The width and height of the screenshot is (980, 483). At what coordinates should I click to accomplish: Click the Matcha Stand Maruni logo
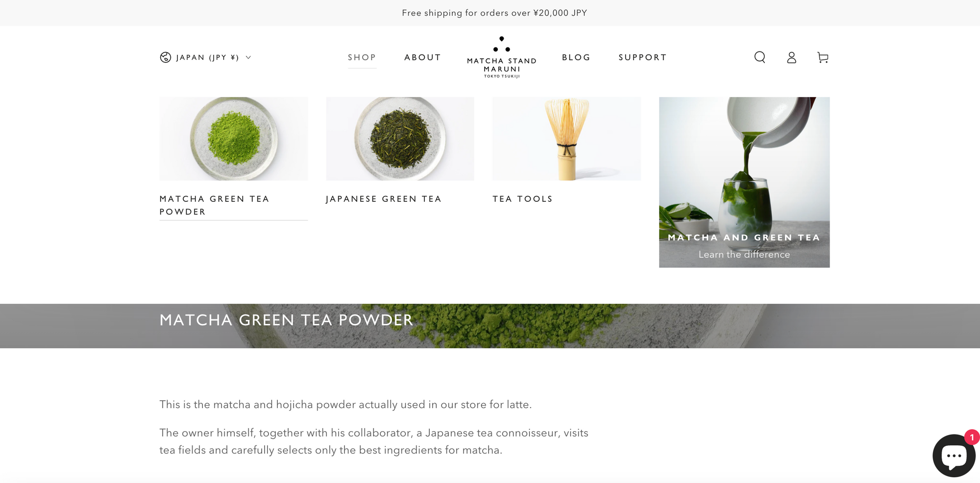[502, 57]
